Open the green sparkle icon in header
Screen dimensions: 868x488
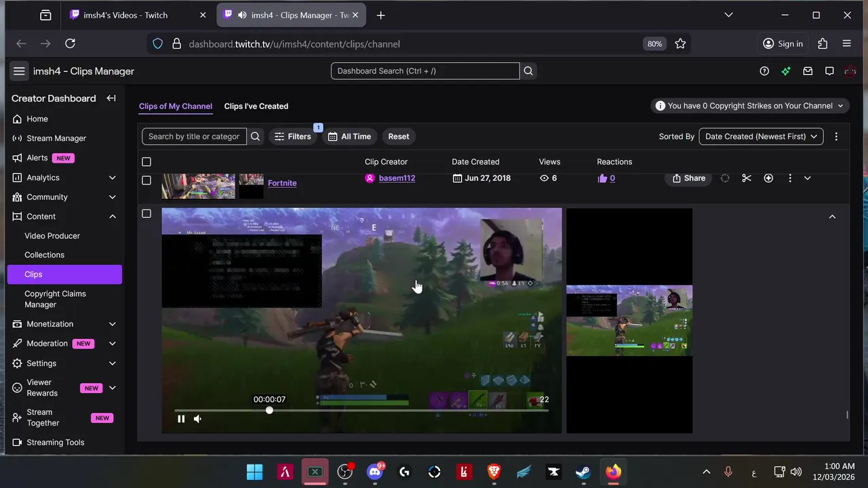click(786, 71)
